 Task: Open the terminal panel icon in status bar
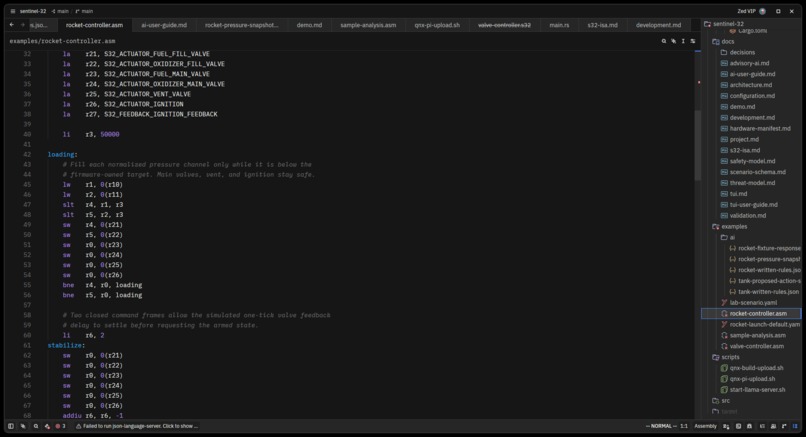(738, 426)
